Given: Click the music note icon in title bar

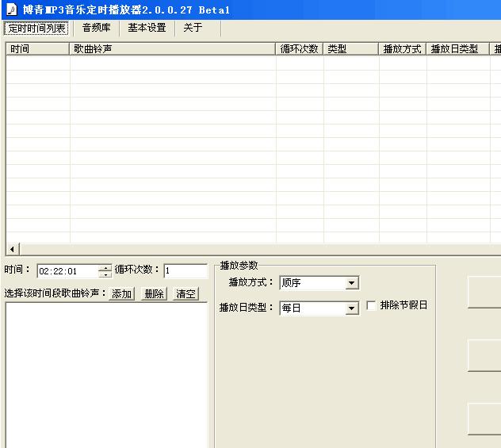Looking at the screenshot, I should point(11,10).
